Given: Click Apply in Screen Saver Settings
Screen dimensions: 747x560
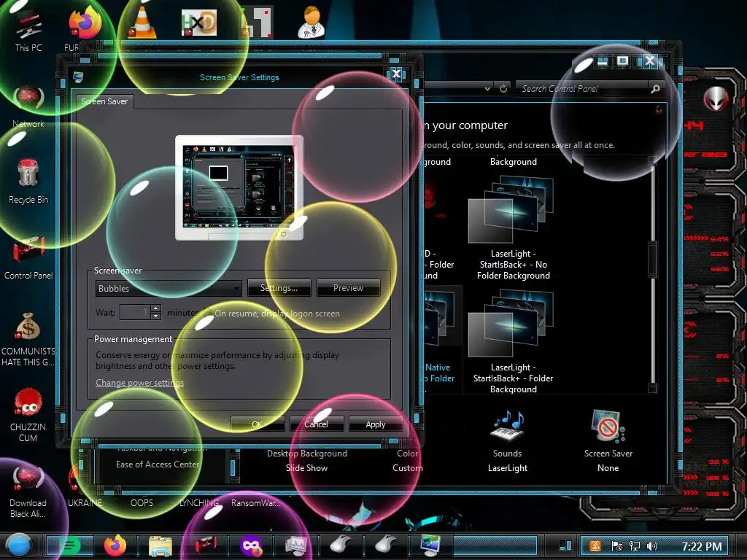Looking at the screenshot, I should (x=376, y=424).
